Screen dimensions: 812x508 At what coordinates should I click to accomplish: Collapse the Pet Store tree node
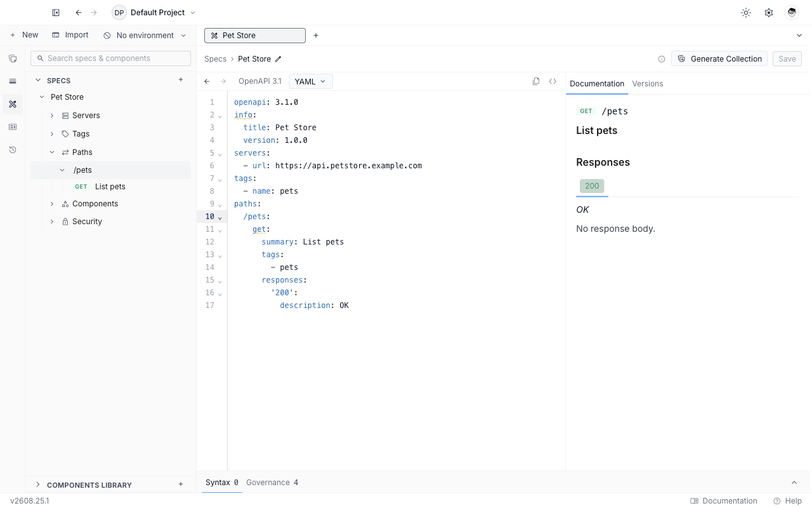tap(42, 97)
